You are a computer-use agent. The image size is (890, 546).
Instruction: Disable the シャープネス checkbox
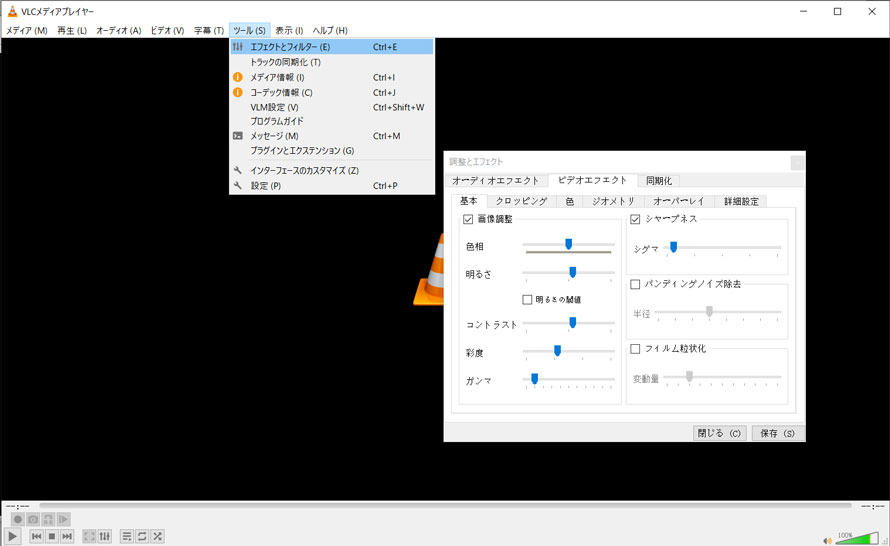[635, 219]
